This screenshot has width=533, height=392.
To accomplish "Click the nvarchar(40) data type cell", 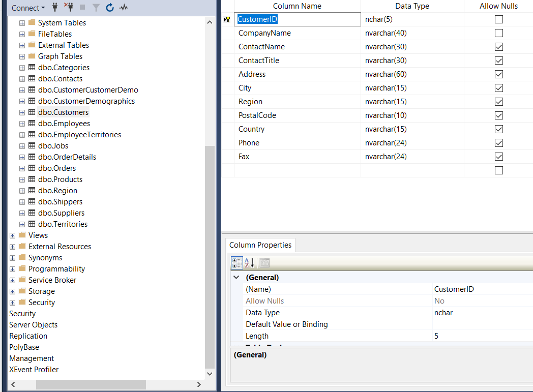I will 412,33.
